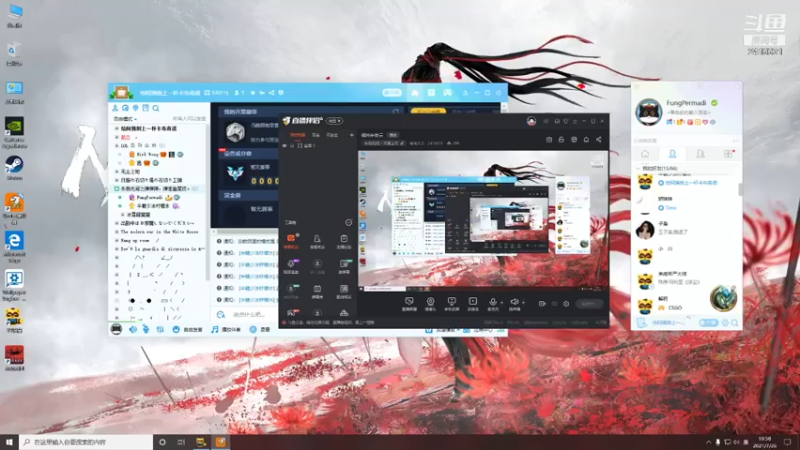Image resolution: width=800 pixels, height=450 pixels.
Task: Show hidden icons in the system tray
Action: tap(708, 442)
